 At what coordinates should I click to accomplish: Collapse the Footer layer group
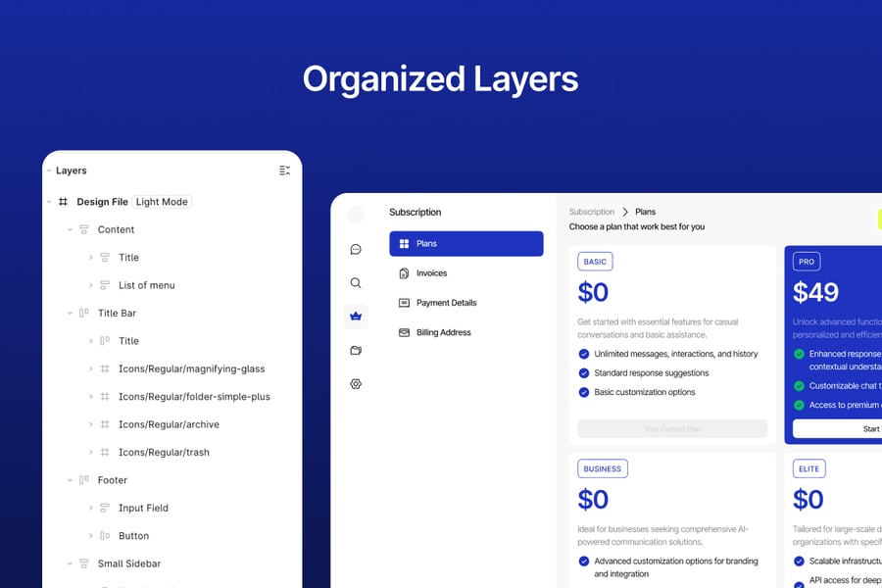70,480
